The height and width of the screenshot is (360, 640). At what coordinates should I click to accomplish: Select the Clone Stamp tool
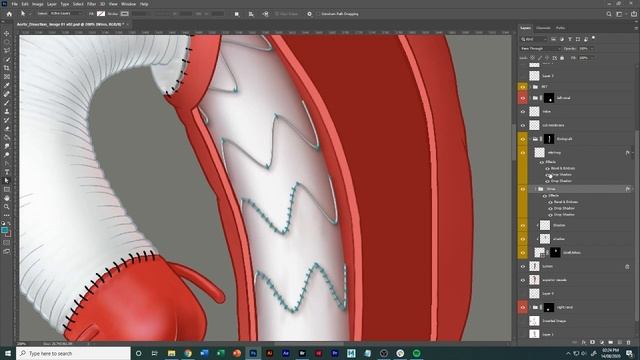pyautogui.click(x=7, y=111)
